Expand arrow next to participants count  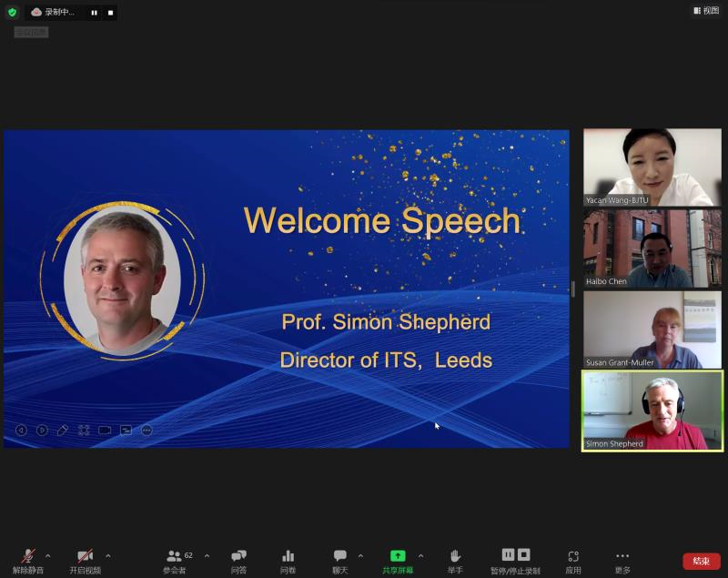[x=207, y=556]
